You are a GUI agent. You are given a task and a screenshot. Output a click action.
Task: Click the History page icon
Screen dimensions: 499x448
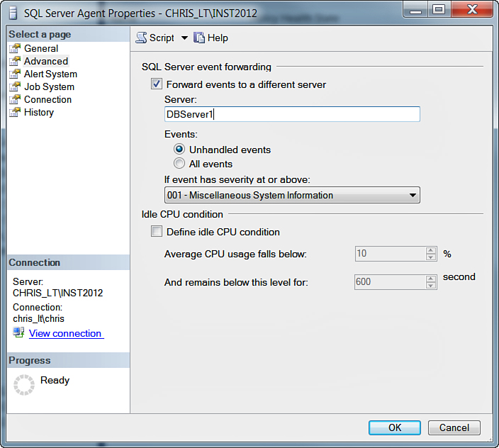point(15,112)
